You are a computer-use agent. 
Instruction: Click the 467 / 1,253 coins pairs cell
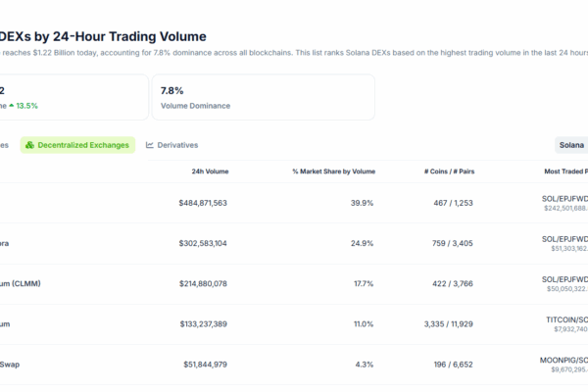point(453,203)
